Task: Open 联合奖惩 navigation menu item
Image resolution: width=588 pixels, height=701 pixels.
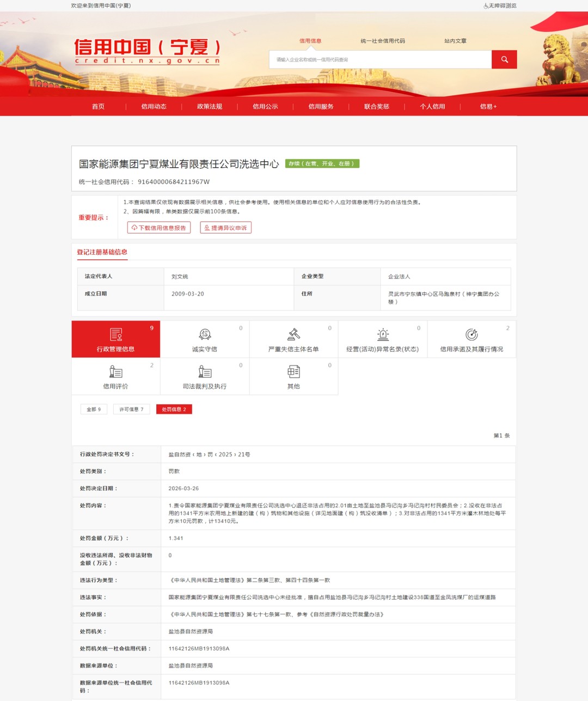Action: pyautogui.click(x=377, y=107)
